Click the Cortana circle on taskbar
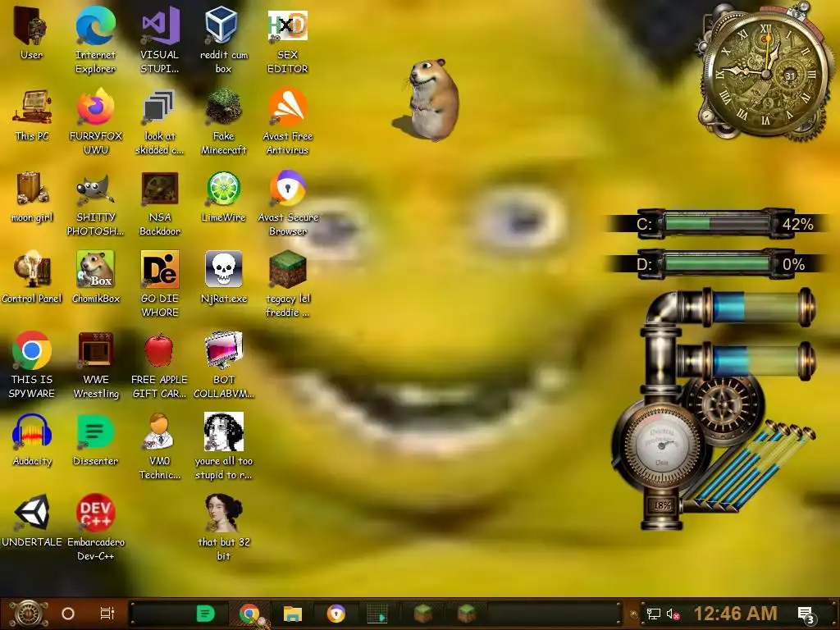This screenshot has width=840, height=630. pos(68,614)
